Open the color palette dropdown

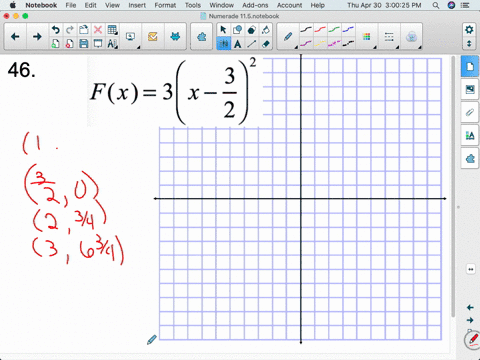[367, 37]
